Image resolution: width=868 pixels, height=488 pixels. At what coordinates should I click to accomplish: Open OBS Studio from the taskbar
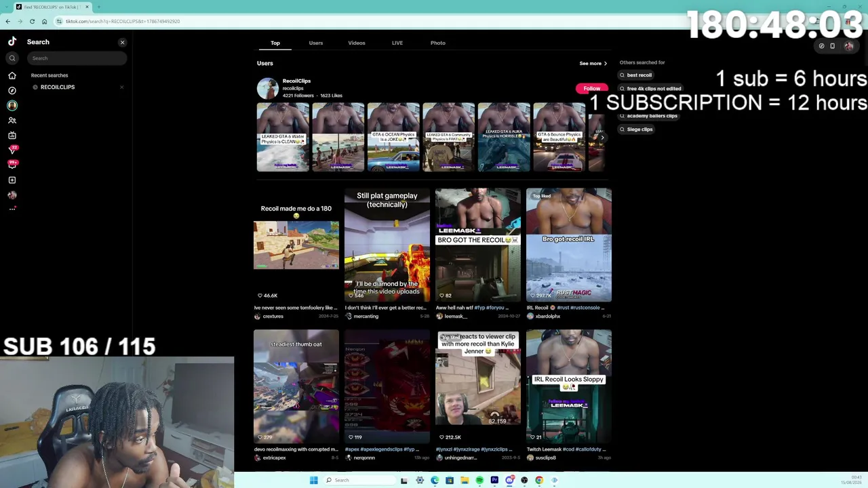(524, 480)
